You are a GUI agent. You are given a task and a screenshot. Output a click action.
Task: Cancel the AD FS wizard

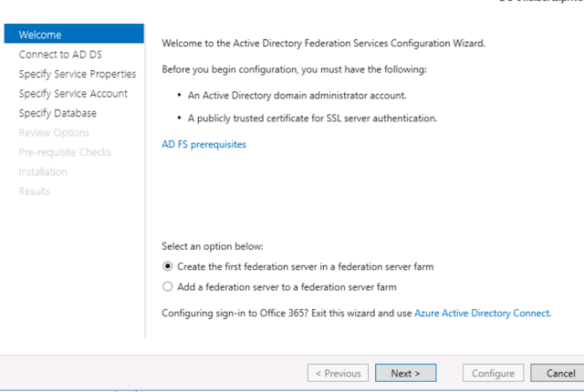click(558, 373)
